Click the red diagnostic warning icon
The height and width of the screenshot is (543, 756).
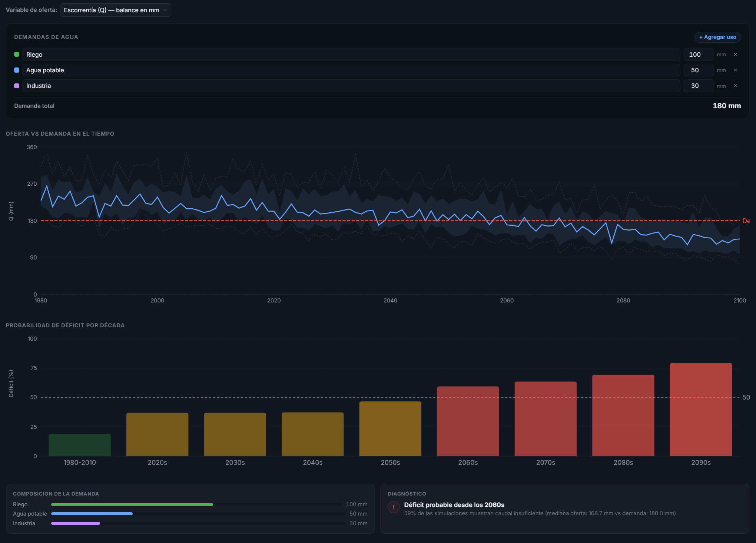point(394,507)
